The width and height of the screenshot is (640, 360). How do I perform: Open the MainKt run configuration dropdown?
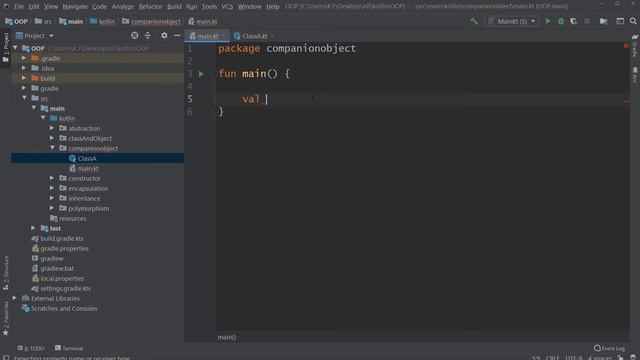coord(513,21)
